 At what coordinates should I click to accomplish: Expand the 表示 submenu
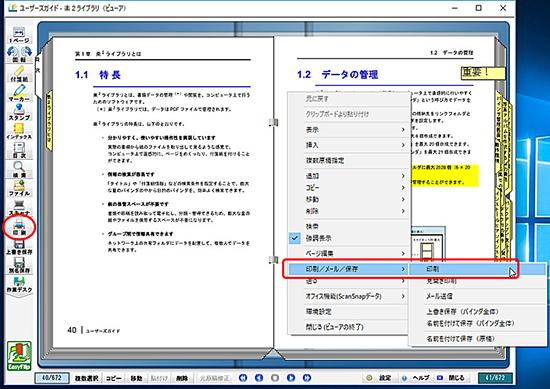point(349,130)
